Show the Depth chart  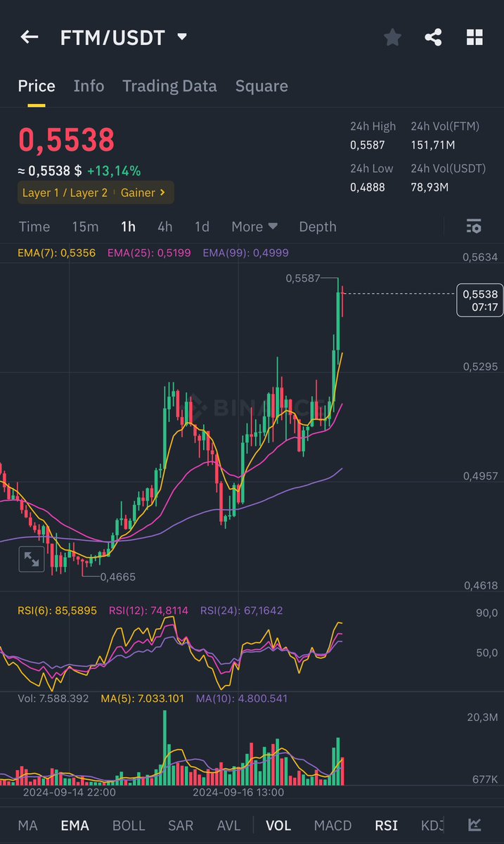pos(318,226)
